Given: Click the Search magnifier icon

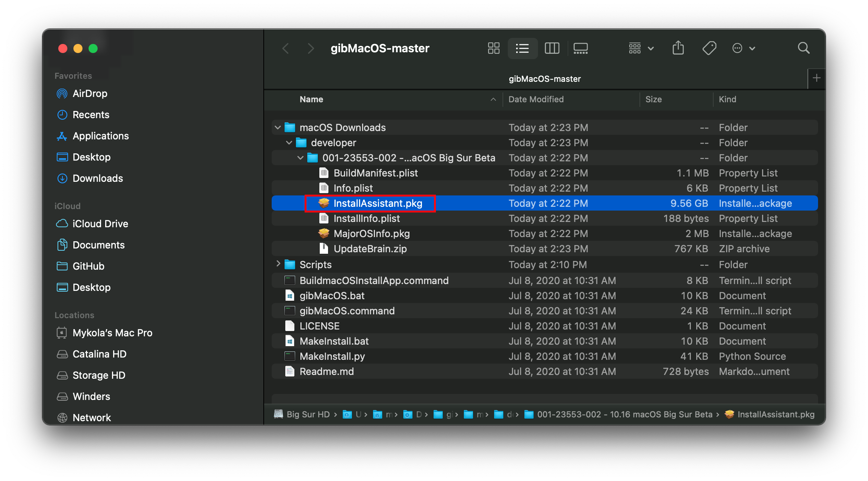Looking at the screenshot, I should (x=804, y=48).
